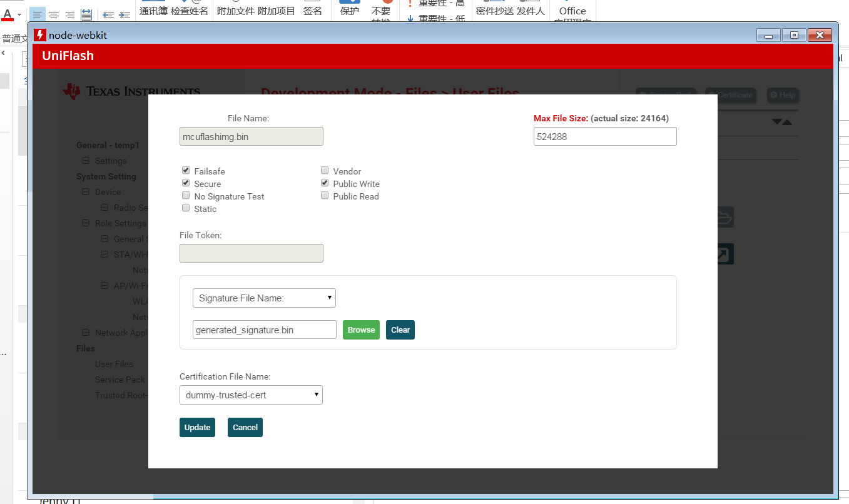Open the font color dropdown arrow in Outlook
This screenshot has width=849, height=504.
coord(19,14)
